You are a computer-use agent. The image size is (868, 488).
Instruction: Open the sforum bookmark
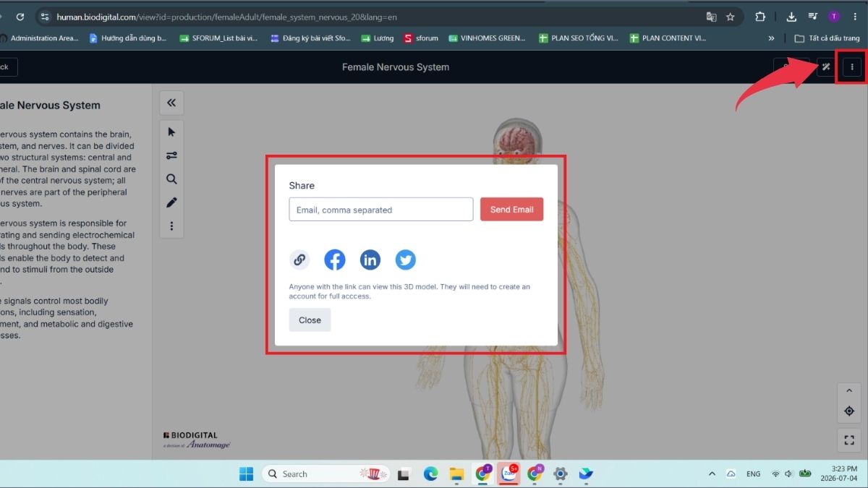coord(421,38)
